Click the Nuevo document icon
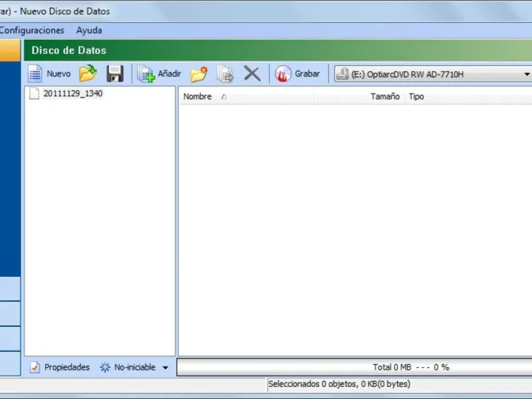This screenshot has height=399, width=532. (35, 74)
